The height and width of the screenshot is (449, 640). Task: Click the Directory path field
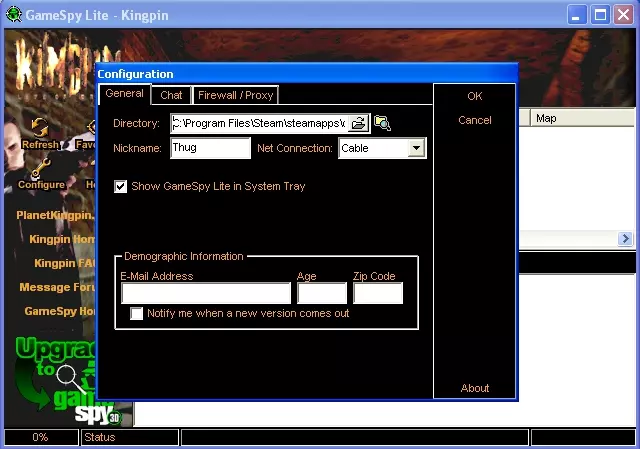point(259,123)
